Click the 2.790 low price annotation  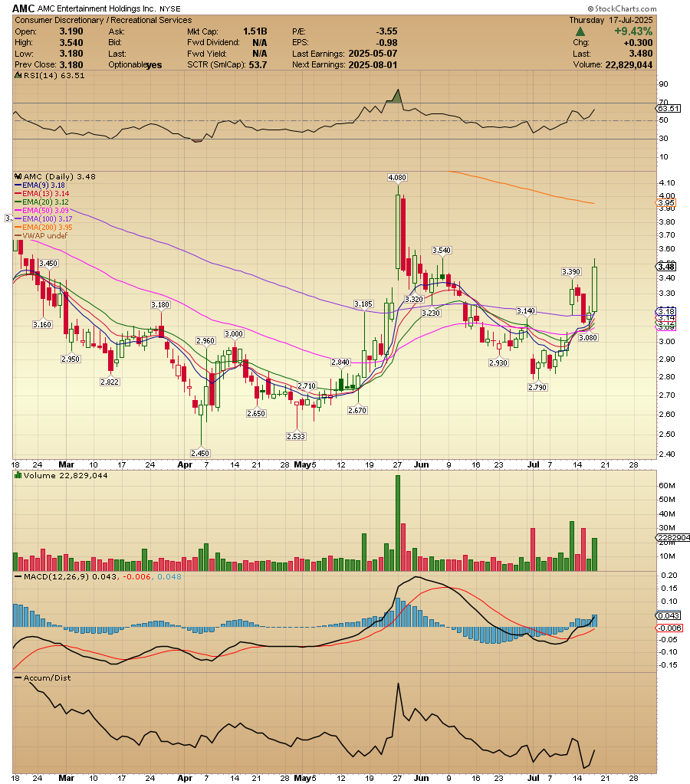click(x=537, y=387)
